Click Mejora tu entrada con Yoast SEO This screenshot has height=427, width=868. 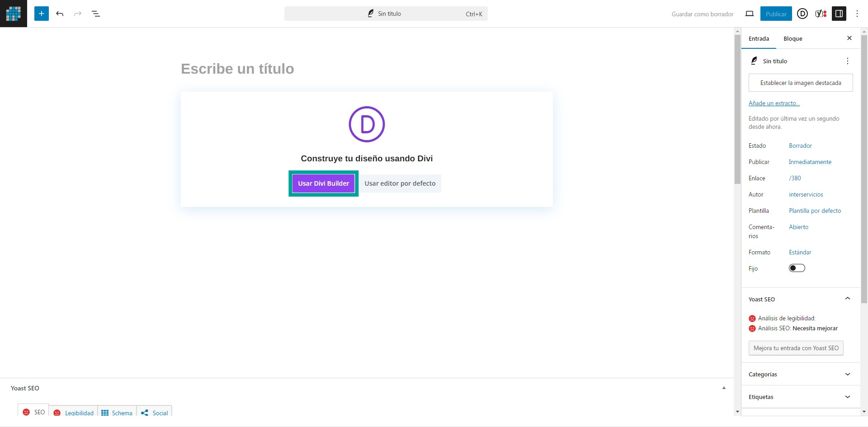pyautogui.click(x=796, y=348)
